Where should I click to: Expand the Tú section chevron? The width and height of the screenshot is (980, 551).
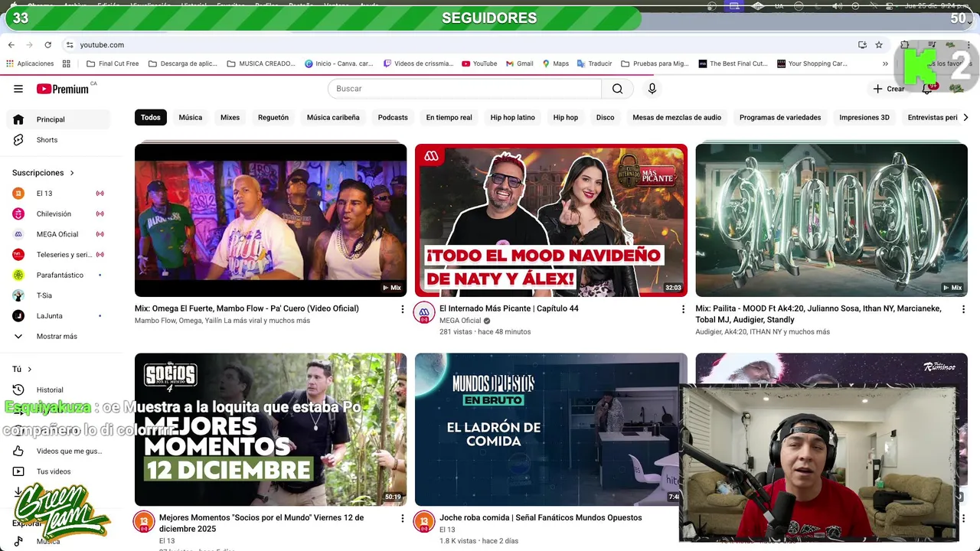[x=29, y=369]
